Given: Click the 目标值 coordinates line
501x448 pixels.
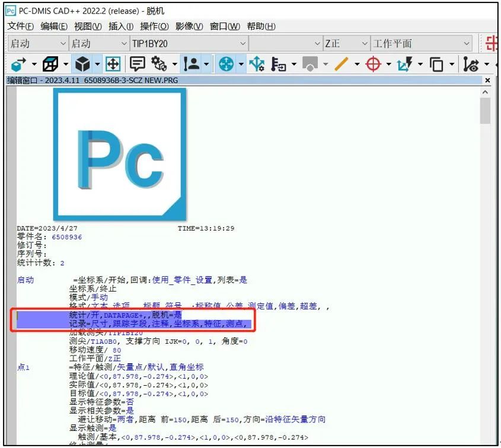Looking at the screenshot, I should coord(139,393).
